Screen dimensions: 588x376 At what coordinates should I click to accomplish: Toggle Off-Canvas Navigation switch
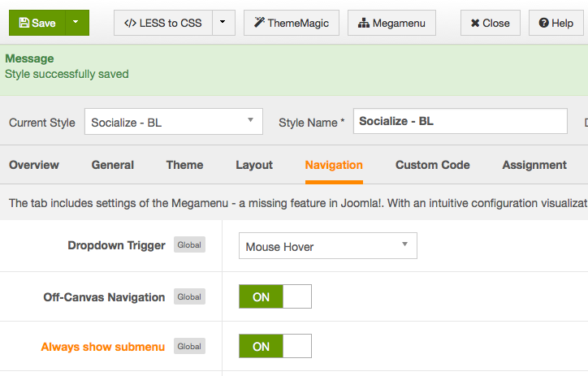coord(275,296)
